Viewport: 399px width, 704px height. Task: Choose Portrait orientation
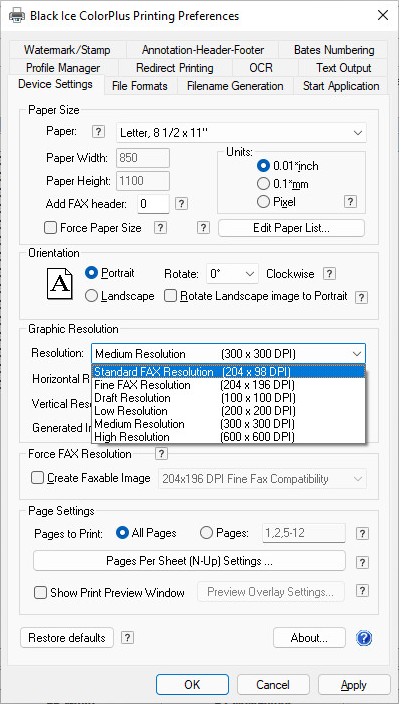pos(91,273)
